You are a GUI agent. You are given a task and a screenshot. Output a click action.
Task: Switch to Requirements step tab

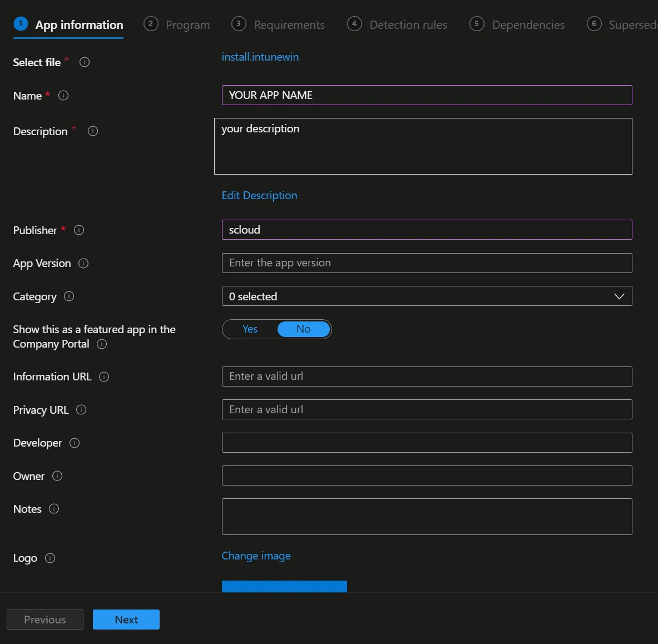pyautogui.click(x=278, y=25)
